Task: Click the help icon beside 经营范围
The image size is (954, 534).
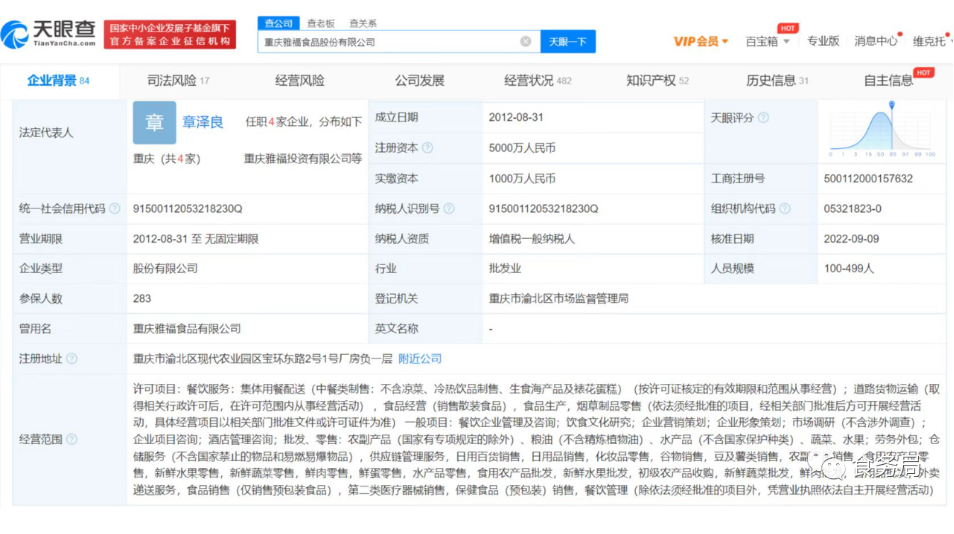Action: point(72,439)
